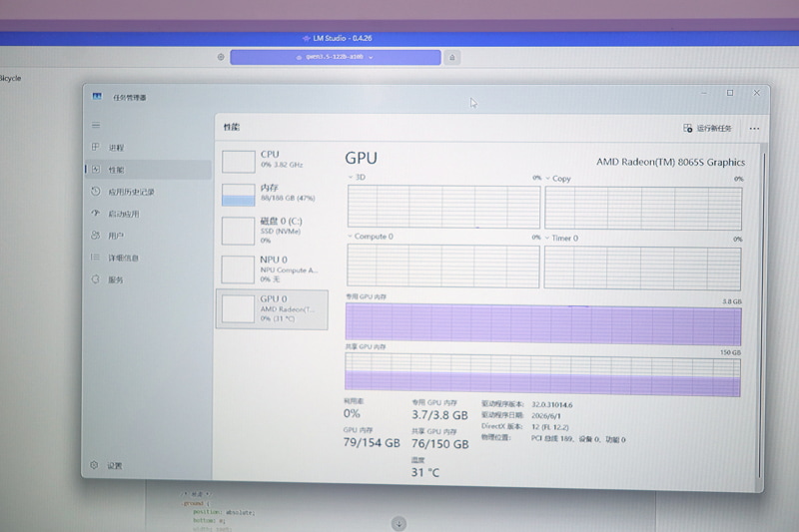The width and height of the screenshot is (799, 532).
Task: Select the CPU performance item
Action: point(273,162)
